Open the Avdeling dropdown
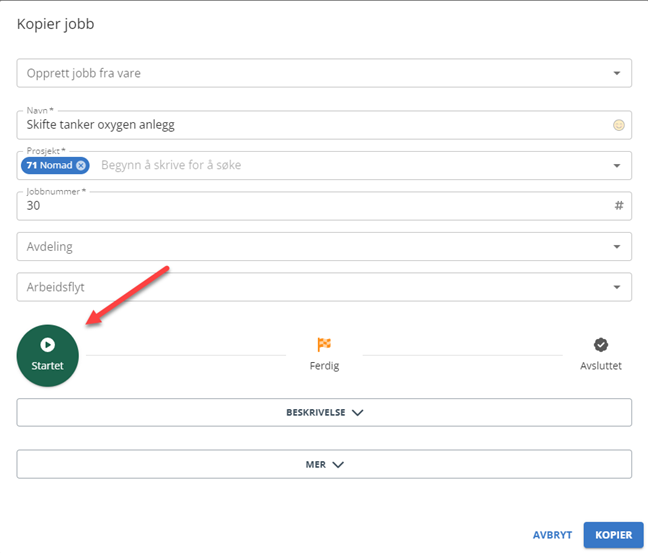 (x=324, y=247)
